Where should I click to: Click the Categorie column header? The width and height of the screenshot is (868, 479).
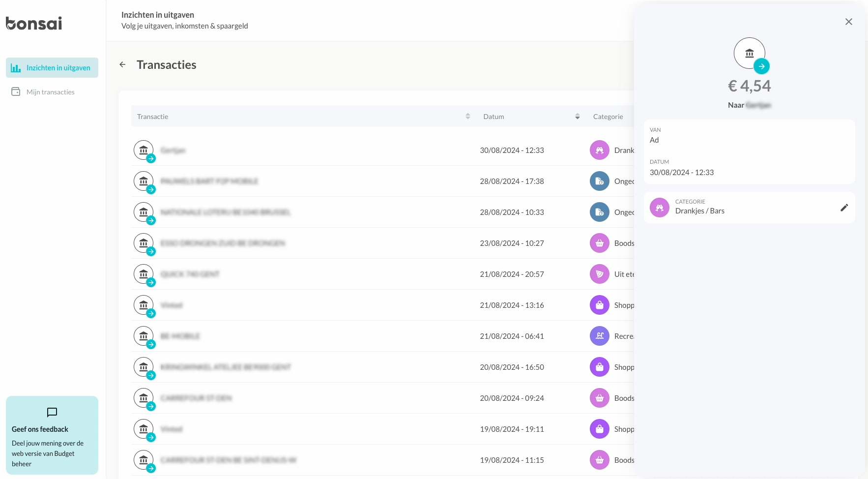(608, 117)
